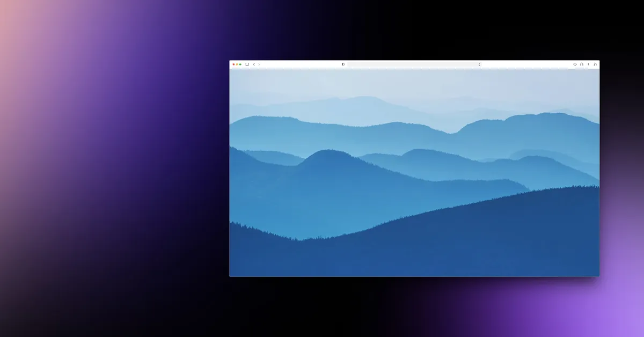
Task: Open the downloads icon in browser toolbar
Action: click(x=575, y=64)
